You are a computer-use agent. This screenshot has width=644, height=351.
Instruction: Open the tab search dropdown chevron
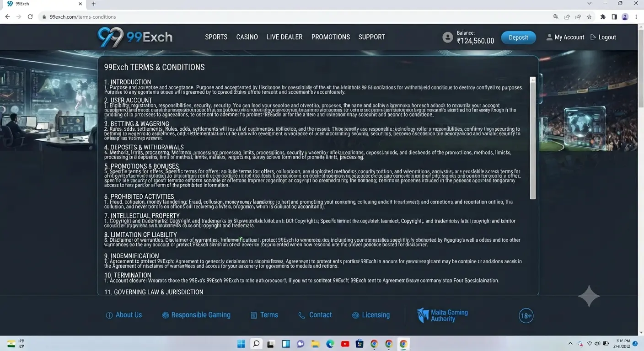(x=590, y=3)
